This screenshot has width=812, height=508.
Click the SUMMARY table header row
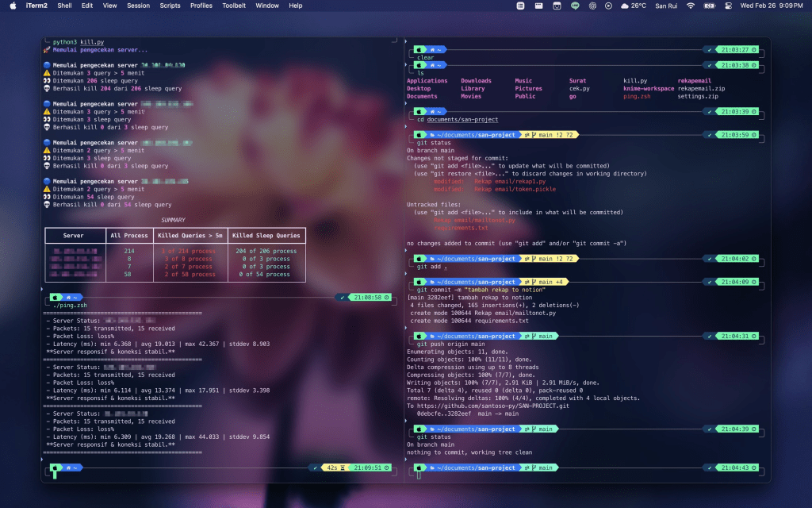(x=174, y=236)
